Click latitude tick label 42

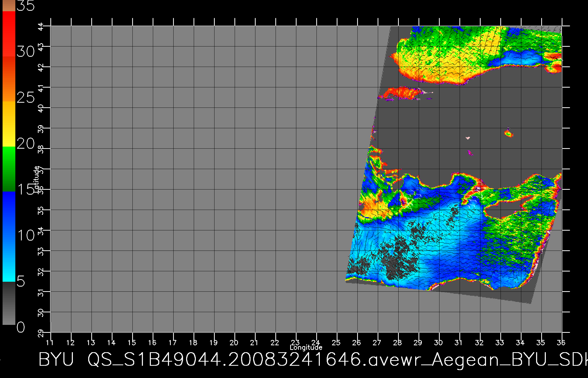[x=41, y=68]
